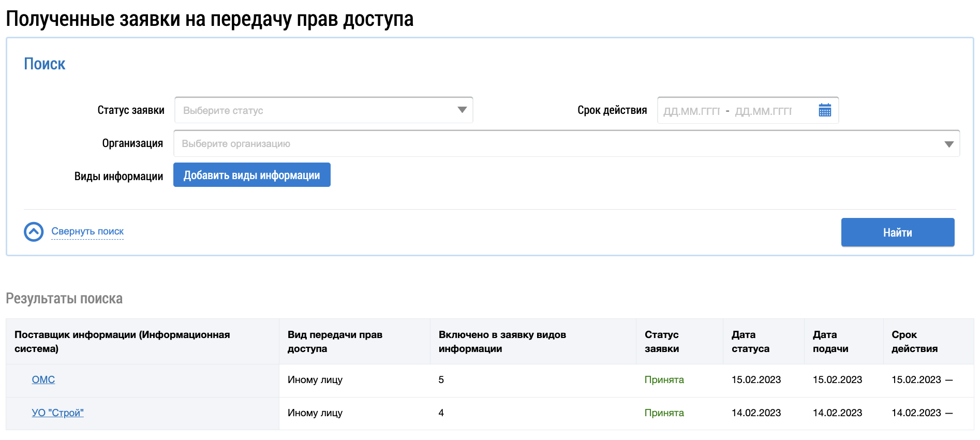980x440 pixels.
Task: Select the Принята status in the ОМС row
Action: coord(664,380)
